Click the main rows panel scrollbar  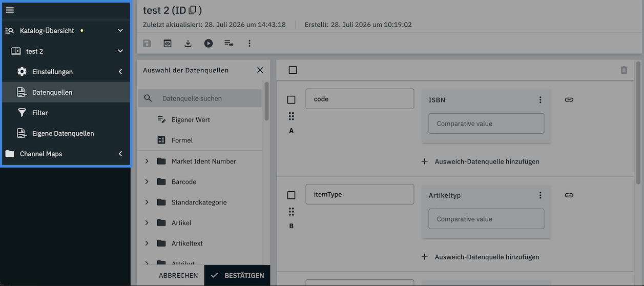638,123
